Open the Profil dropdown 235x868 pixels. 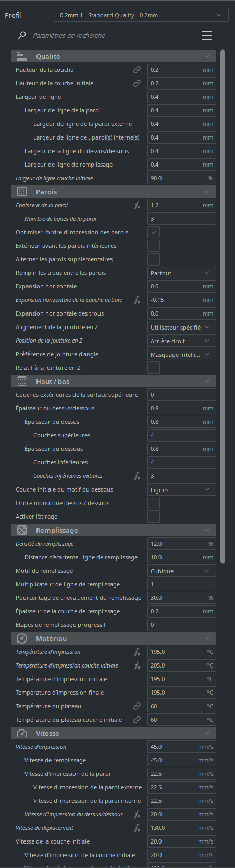click(x=141, y=15)
